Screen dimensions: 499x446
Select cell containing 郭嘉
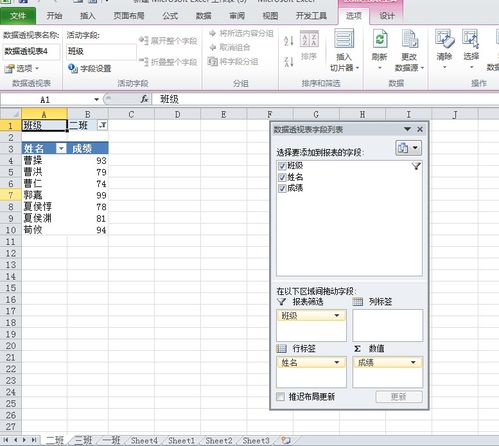(44, 195)
